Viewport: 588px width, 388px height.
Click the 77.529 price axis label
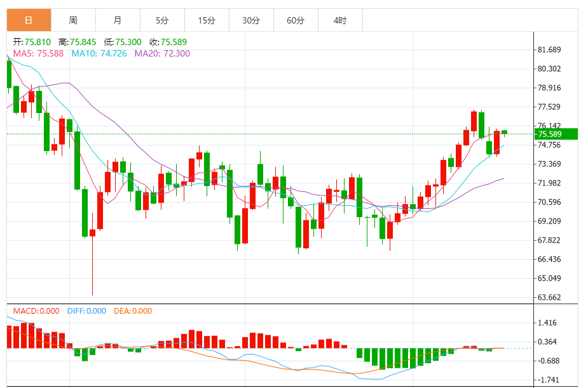pos(549,107)
